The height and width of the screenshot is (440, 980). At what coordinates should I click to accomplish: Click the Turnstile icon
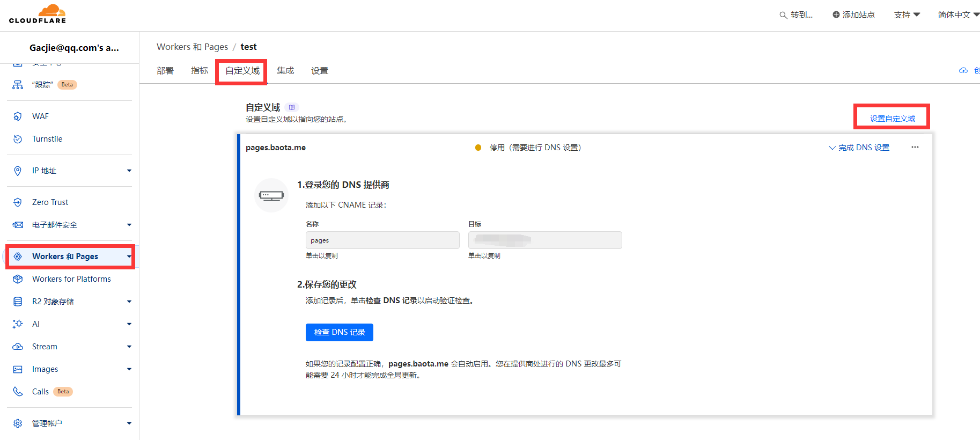pos(18,139)
